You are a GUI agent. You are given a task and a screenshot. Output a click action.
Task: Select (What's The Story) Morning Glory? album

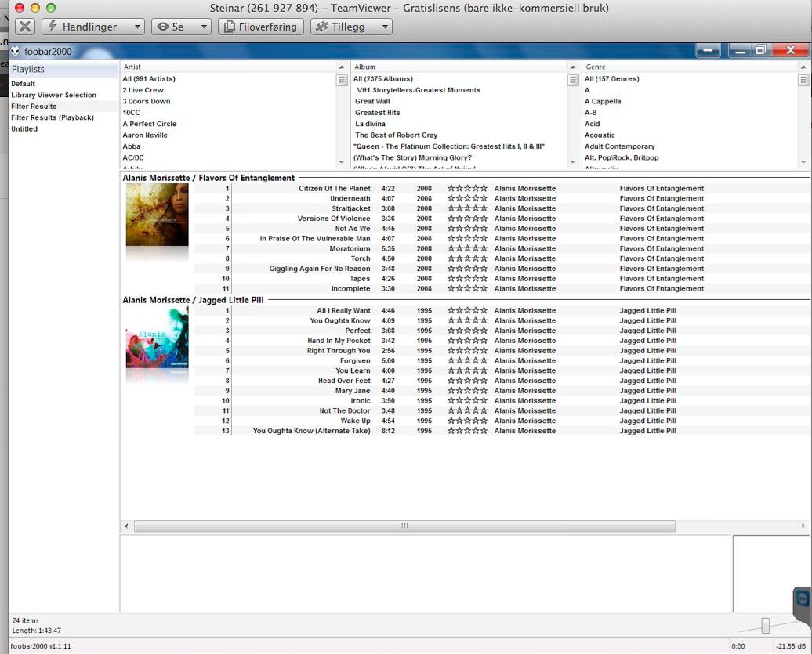click(x=413, y=157)
